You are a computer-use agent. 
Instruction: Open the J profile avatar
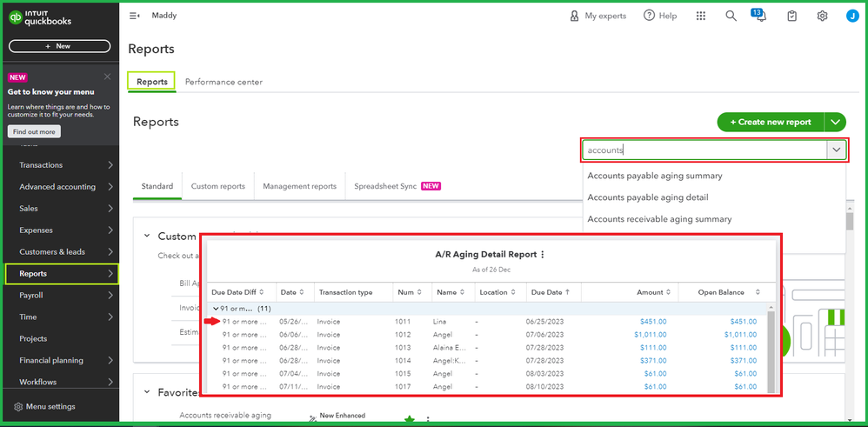pos(852,16)
